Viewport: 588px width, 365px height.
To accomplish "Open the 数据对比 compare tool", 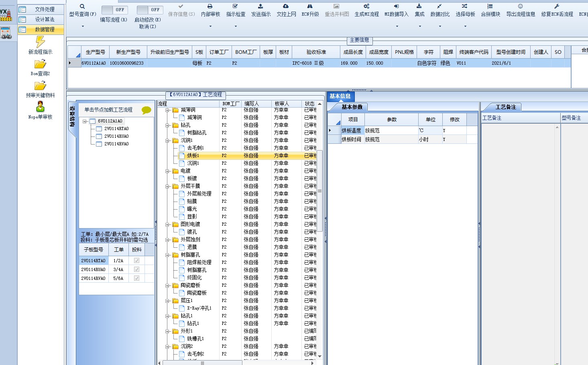I will coord(439,10).
